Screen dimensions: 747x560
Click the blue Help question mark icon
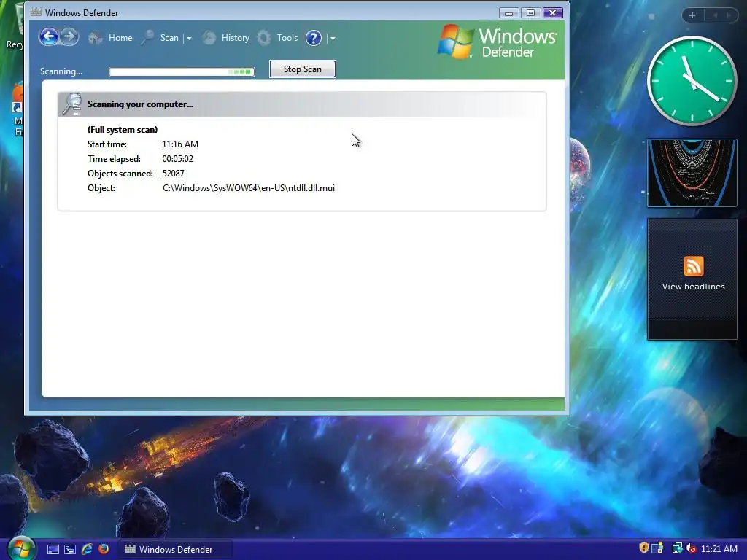point(314,38)
